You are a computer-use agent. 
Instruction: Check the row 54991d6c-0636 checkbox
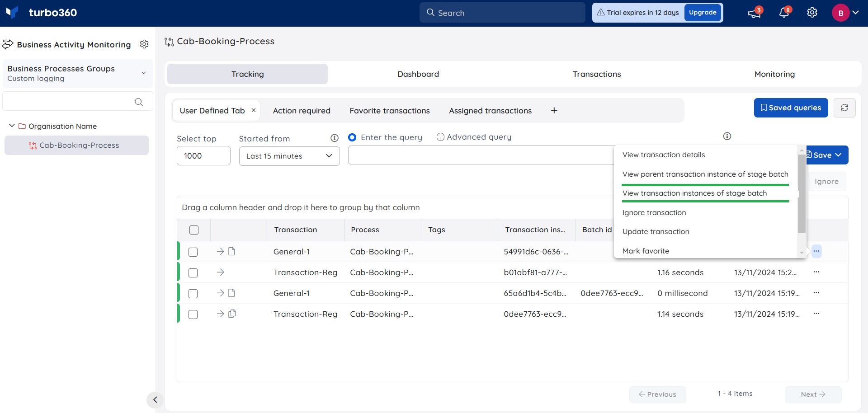193,252
